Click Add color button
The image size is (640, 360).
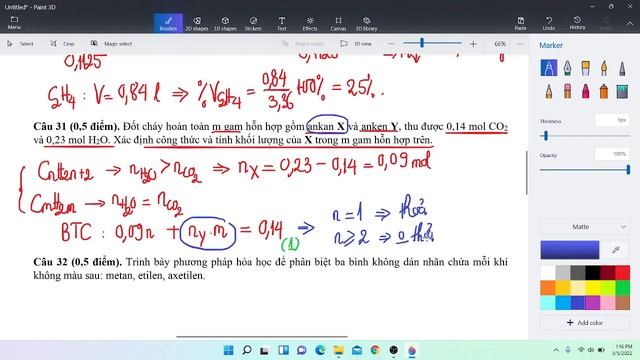584,322
